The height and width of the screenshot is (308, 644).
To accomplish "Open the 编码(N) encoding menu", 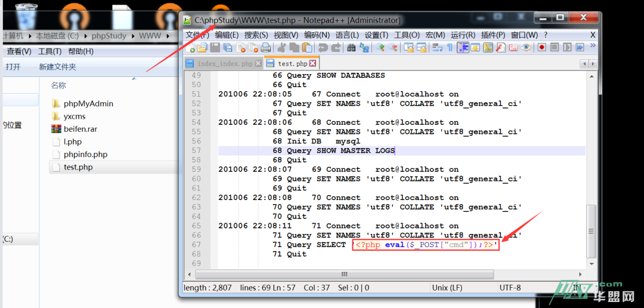I will pyautogui.click(x=317, y=35).
